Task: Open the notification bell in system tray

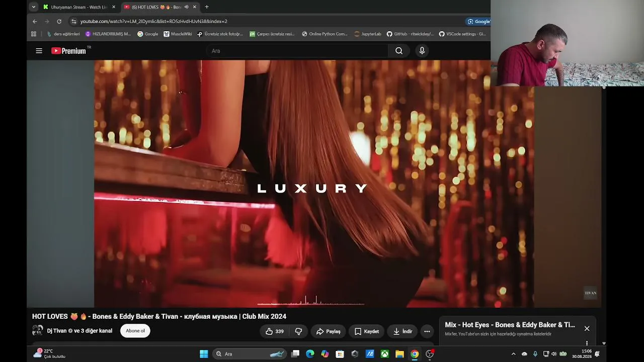Action: [x=597, y=354]
